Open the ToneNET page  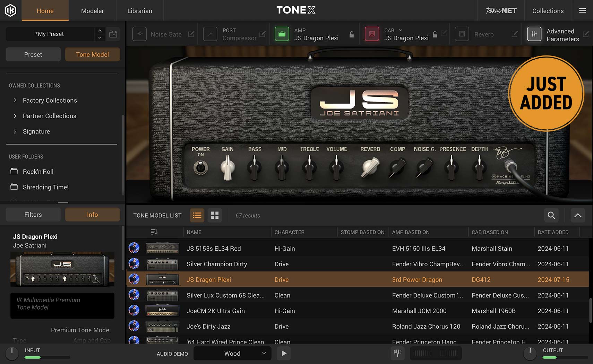[x=500, y=10]
